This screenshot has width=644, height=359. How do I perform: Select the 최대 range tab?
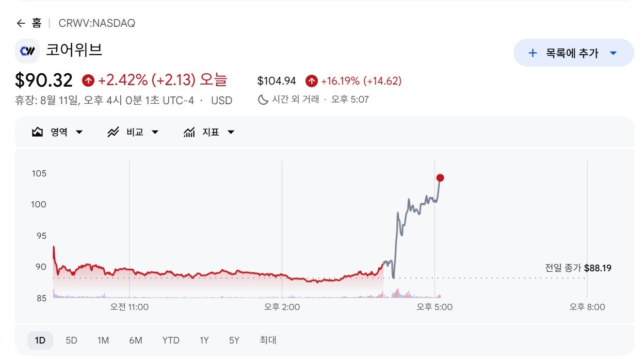point(268,340)
